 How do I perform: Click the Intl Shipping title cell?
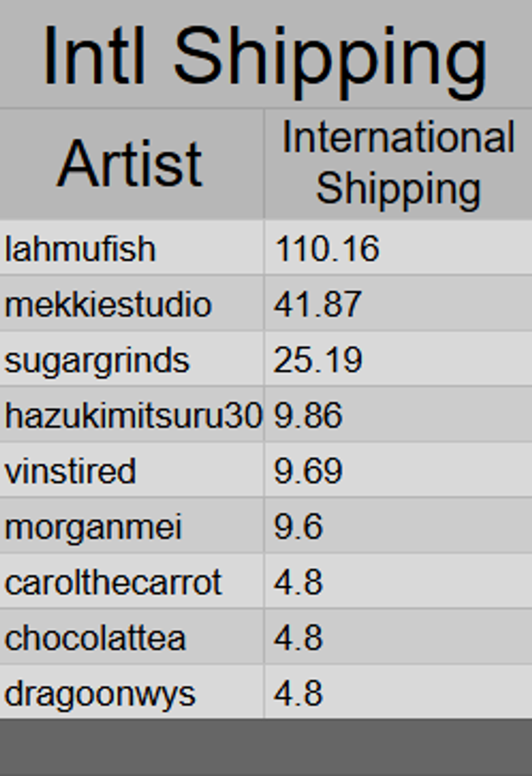pos(265,55)
